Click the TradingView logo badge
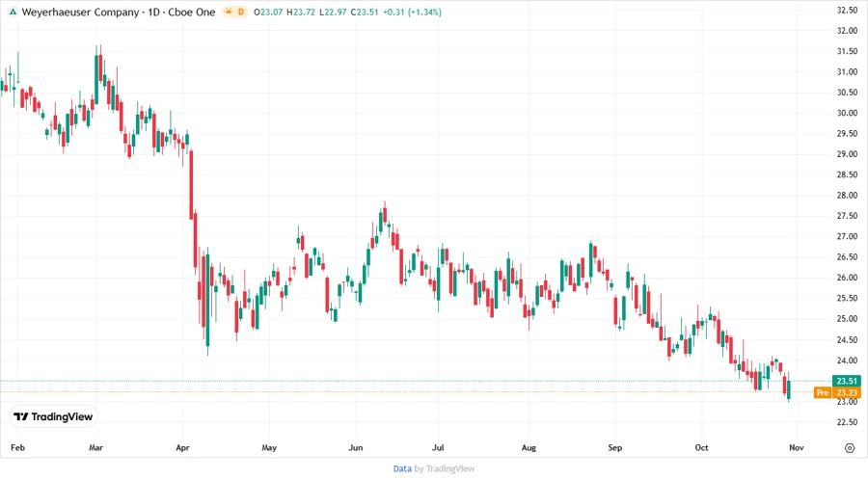This screenshot has width=868, height=480. coord(53,417)
